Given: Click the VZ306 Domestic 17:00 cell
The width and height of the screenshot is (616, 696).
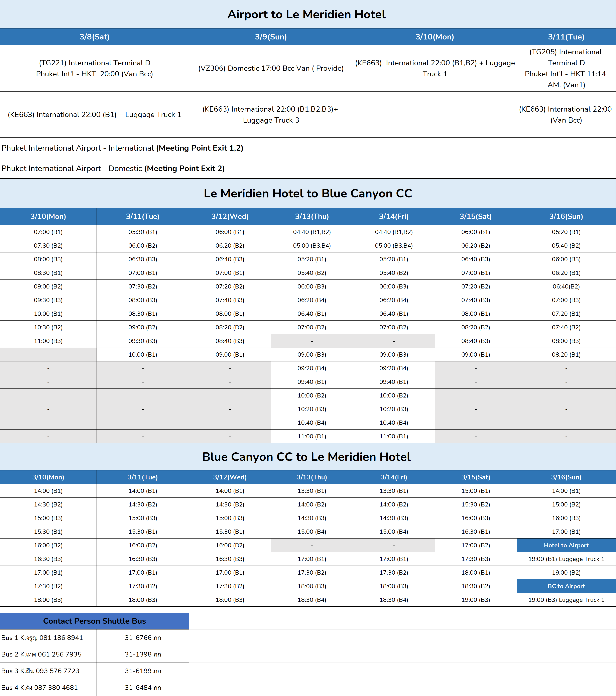Looking at the screenshot, I should (x=271, y=68).
